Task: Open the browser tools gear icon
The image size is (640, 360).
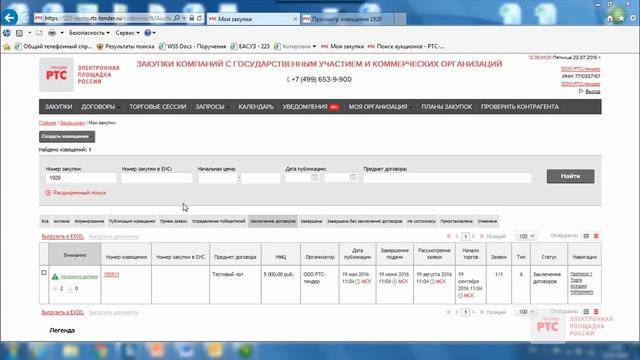Action: 633,18
